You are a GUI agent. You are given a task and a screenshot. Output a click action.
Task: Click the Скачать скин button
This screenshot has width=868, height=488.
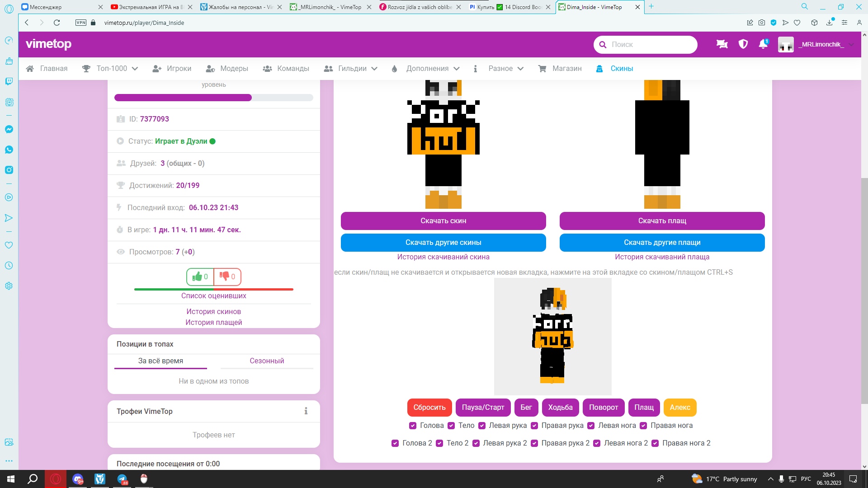443,221
